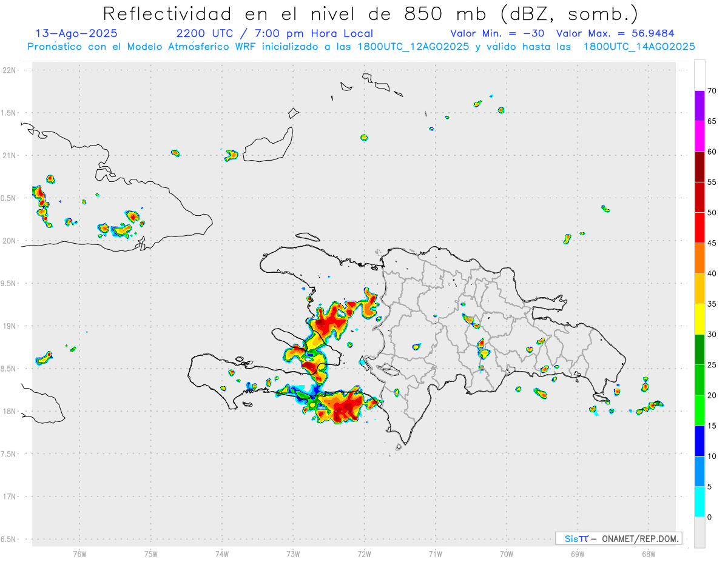Click the dark blue 10–15 dBZ color band

click(x=700, y=441)
